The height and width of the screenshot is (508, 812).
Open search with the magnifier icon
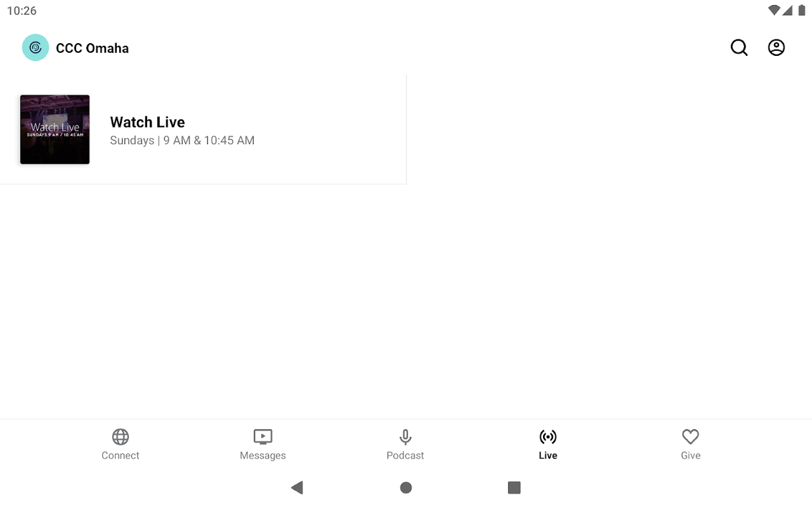[x=739, y=48]
